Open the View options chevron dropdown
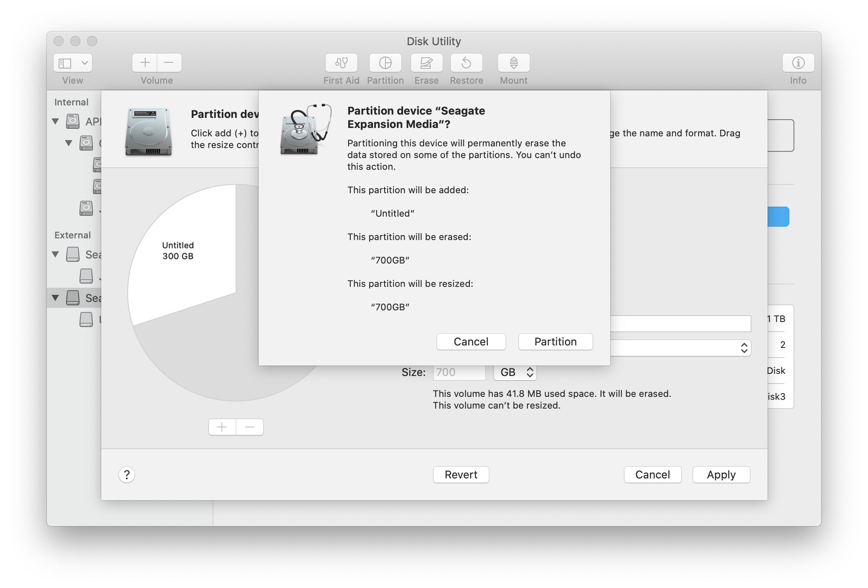Screen dimensions: 868x588 pos(85,63)
